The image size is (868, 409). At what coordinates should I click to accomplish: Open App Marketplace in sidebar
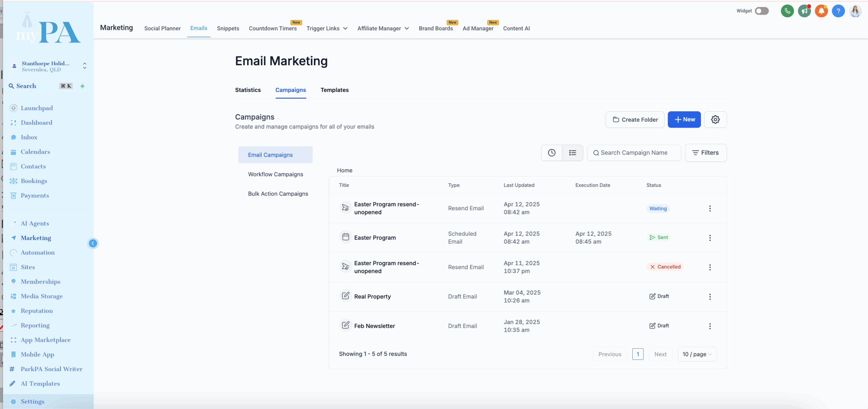[x=45, y=340]
